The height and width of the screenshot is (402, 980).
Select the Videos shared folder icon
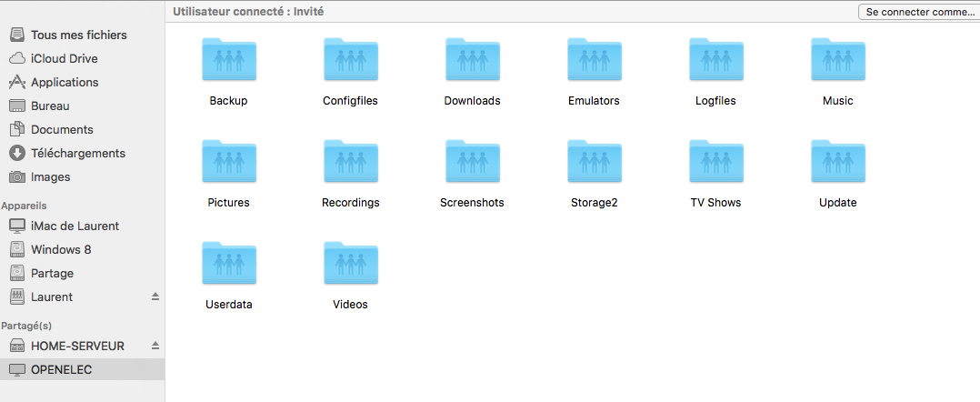[351, 263]
